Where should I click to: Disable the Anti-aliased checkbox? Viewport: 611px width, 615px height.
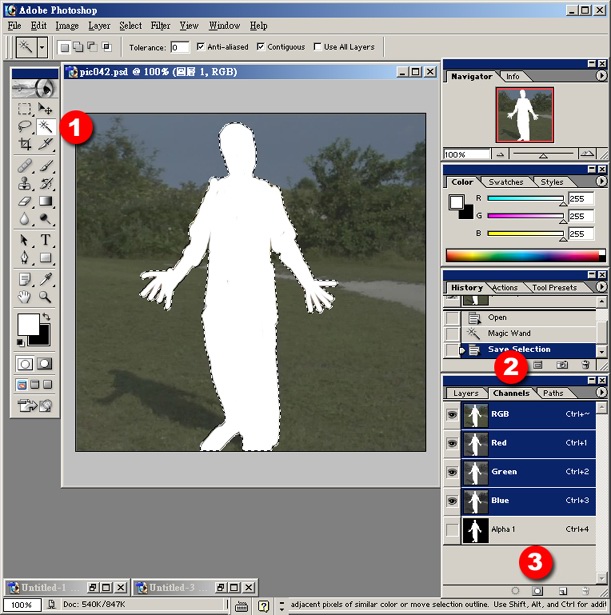[x=201, y=47]
